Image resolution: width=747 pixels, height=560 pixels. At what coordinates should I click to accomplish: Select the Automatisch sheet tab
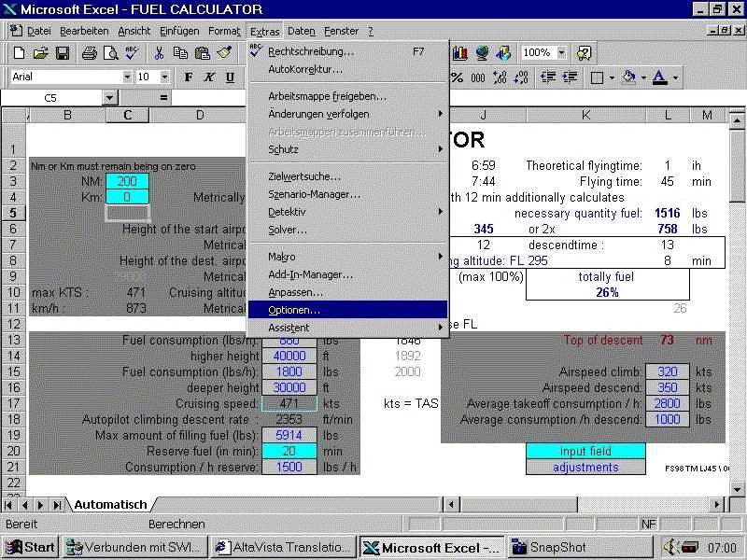(x=110, y=504)
